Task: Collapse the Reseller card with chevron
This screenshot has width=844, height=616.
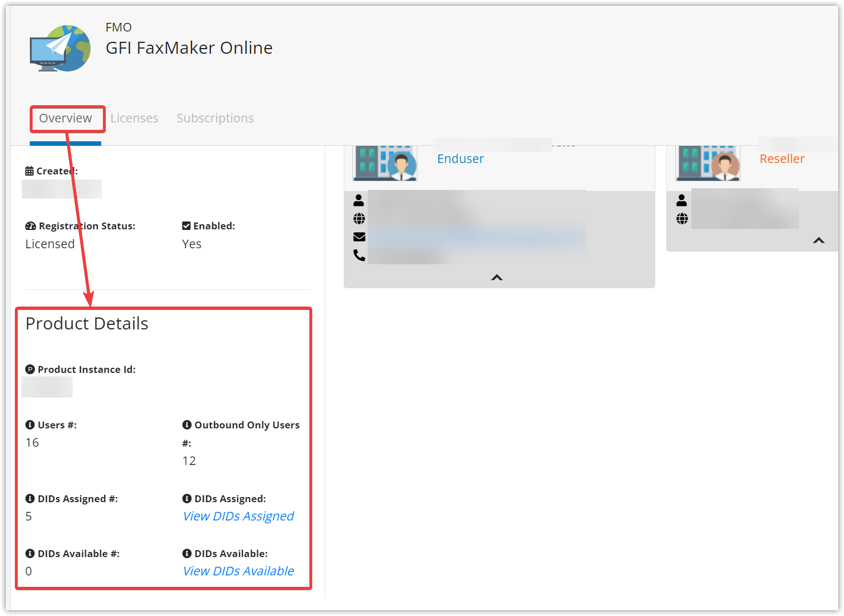Action: point(819,240)
